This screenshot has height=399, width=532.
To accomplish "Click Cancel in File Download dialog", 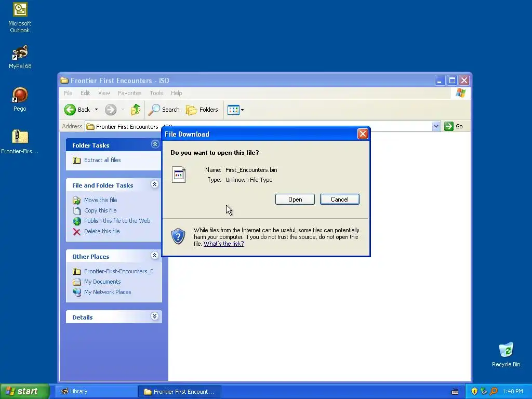I will [x=340, y=199].
